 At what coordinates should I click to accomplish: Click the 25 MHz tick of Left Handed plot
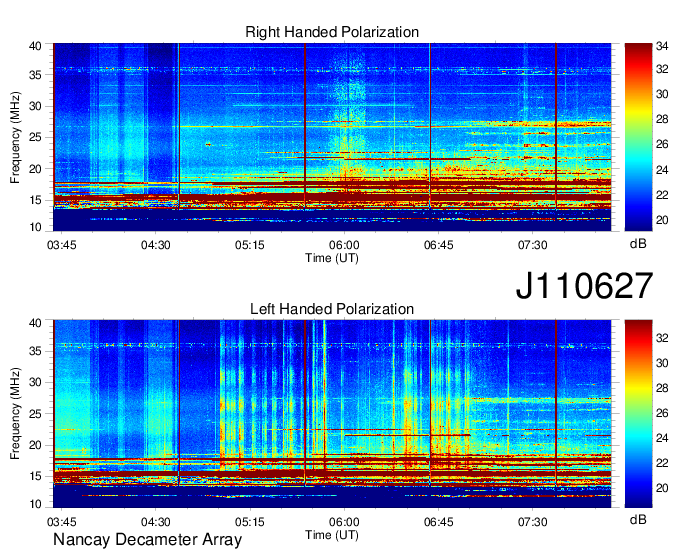pyautogui.click(x=35, y=414)
